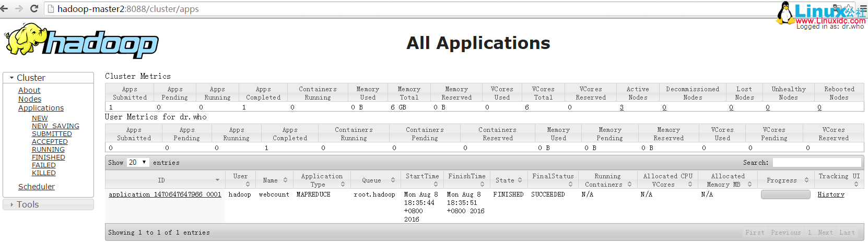This screenshot has width=868, height=244.
Task: Open the Active Nodes count link 3
Action: (621, 107)
